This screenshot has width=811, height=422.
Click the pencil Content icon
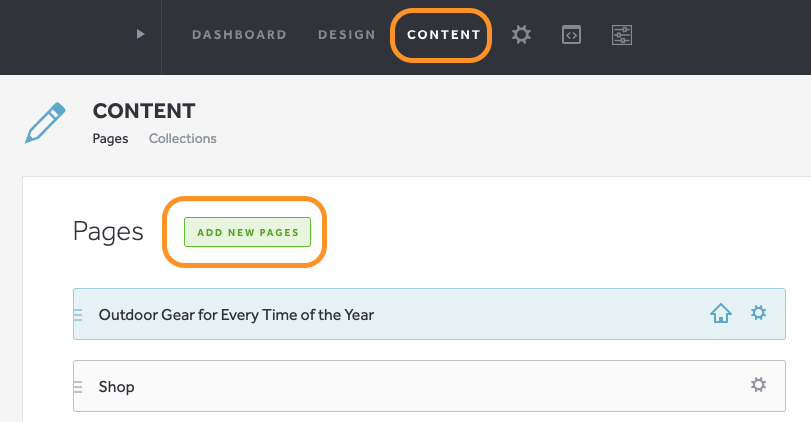pos(46,123)
